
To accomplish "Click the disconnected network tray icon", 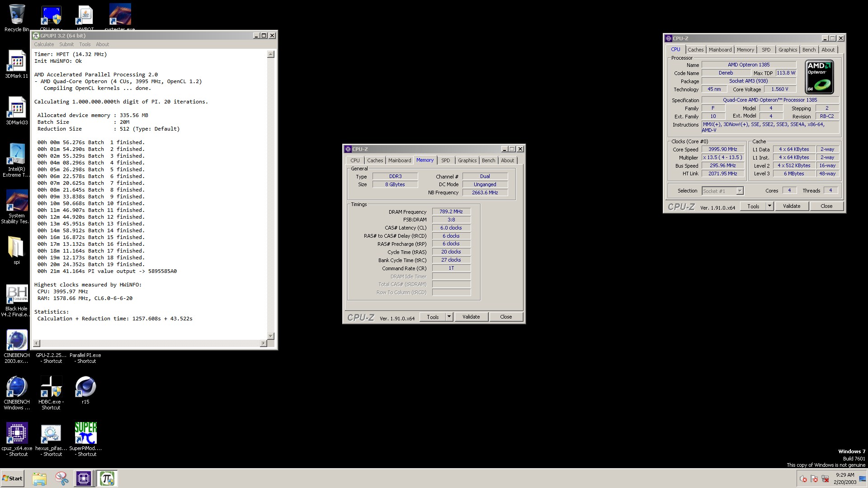I will tap(825, 479).
